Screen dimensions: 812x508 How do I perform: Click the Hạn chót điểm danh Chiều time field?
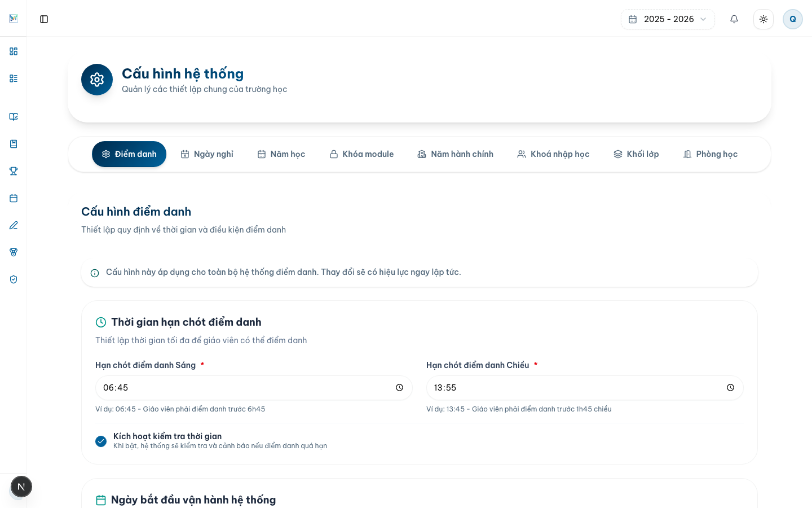click(x=585, y=388)
